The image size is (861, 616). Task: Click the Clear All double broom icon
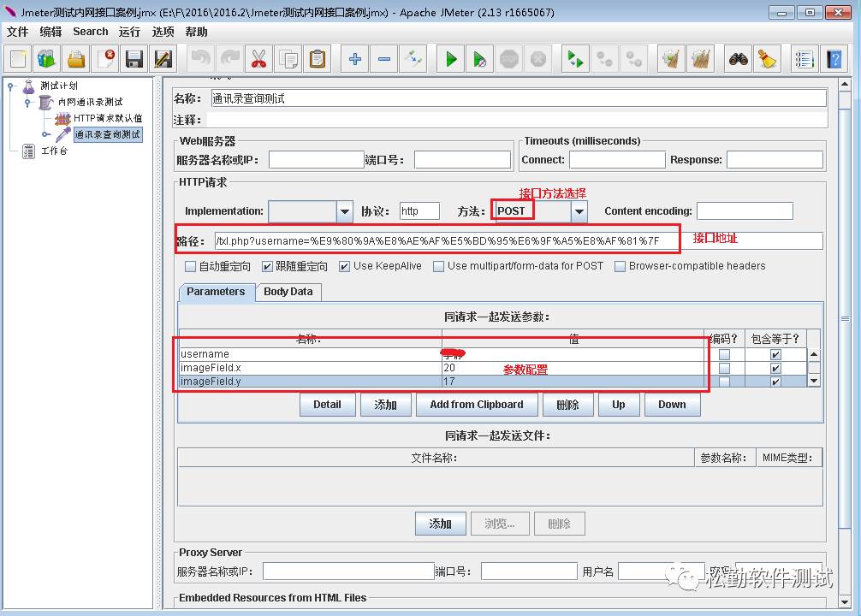700,59
